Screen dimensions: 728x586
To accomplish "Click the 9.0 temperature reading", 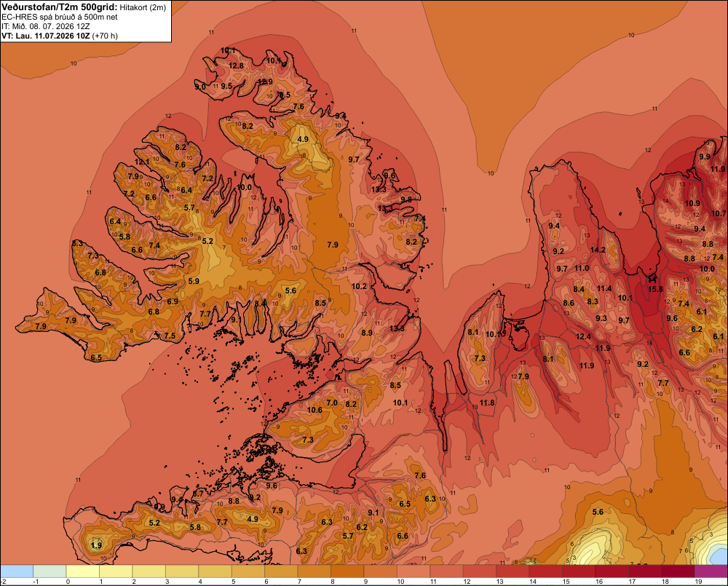I will click(x=199, y=87).
